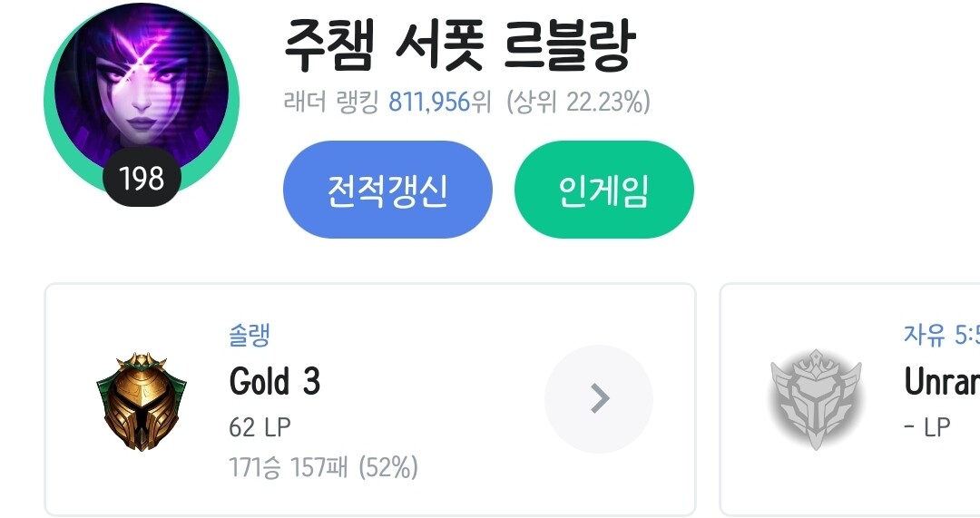
Task: Click the flex queue '- LP' text
Action: click(926, 427)
